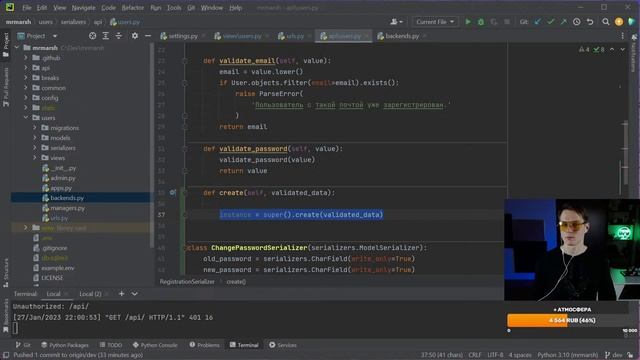Open the Python Packages tool window

click(64, 345)
